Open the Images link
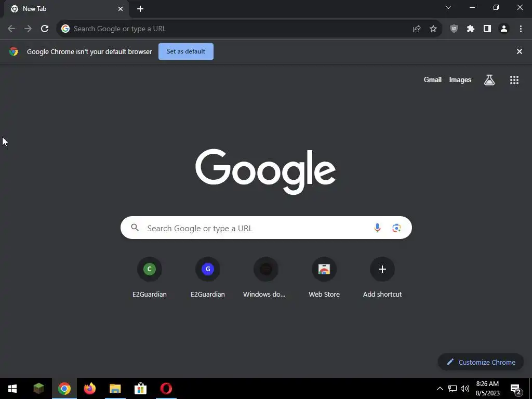Screen dimensions: 532x399 [x=460, y=79]
